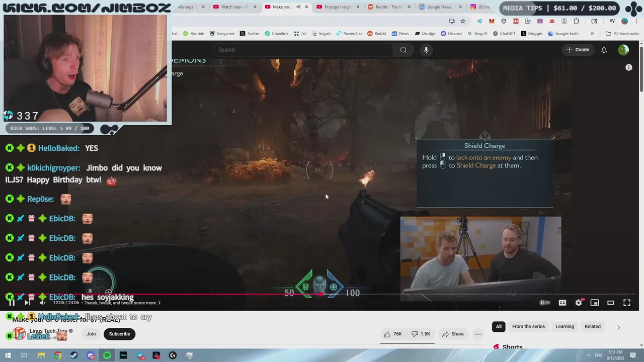The width and height of the screenshot is (644, 362).
Task: Mute the tab using its speaker icon
Action: 298,7
